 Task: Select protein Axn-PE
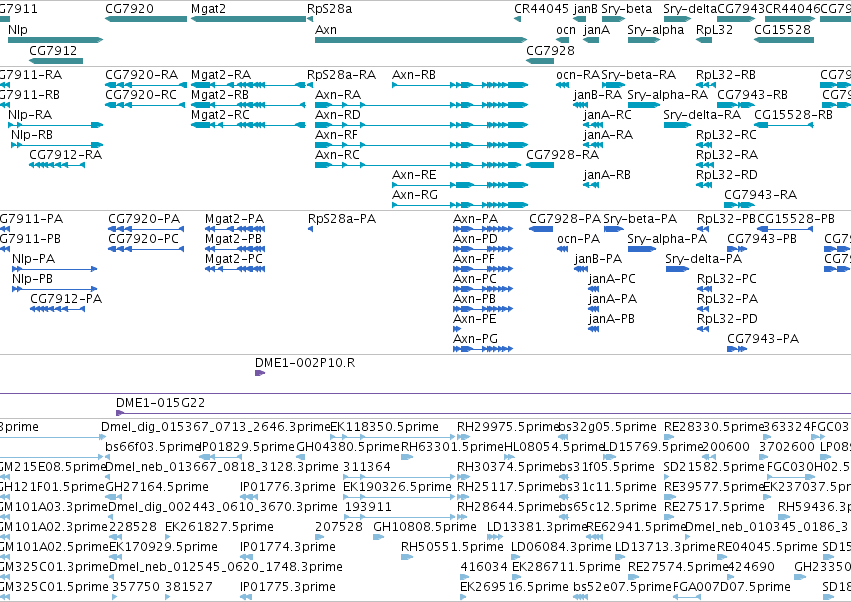(474, 319)
